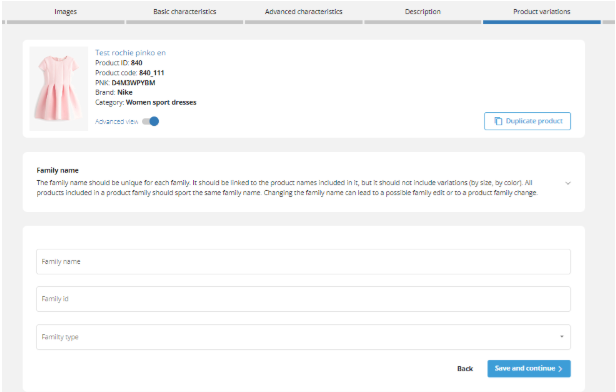Image resolution: width=616 pixels, height=392 pixels.
Task: Click the Category Women sport dresses text
Action: pyautogui.click(x=146, y=103)
